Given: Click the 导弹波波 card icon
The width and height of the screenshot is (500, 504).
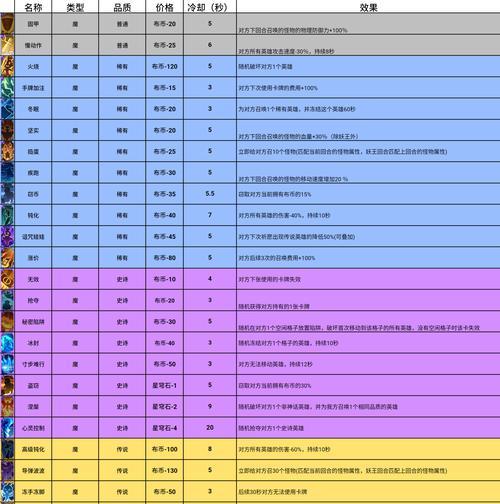Looking at the screenshot, I should [x=7, y=471].
